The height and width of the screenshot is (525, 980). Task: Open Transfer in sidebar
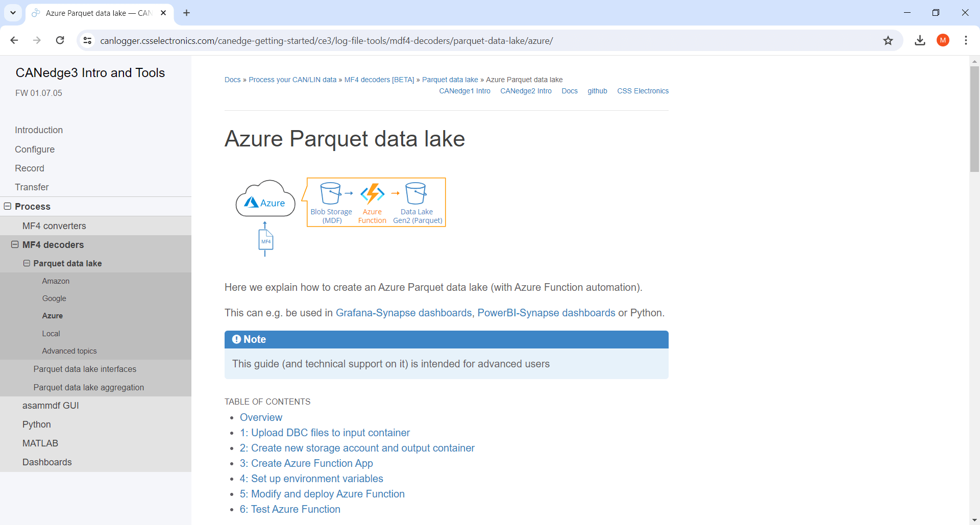[32, 187]
